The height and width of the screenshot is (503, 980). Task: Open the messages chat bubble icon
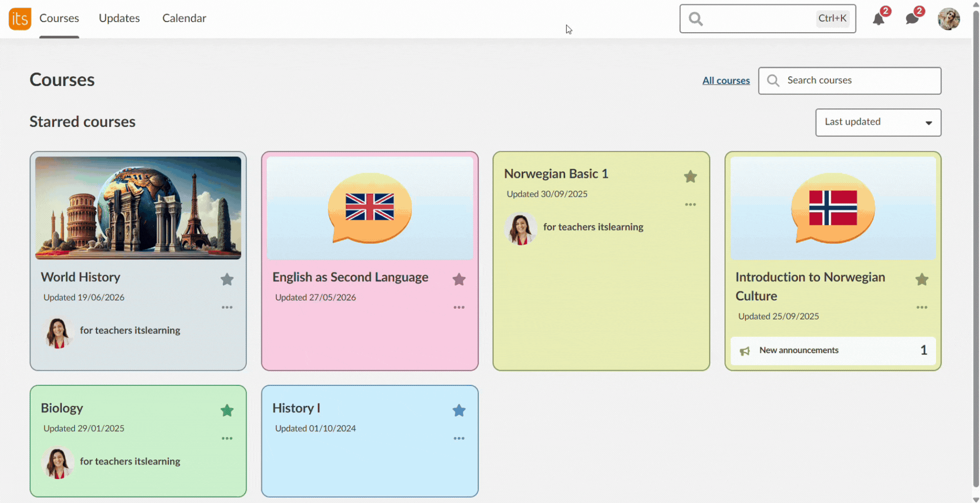[912, 19]
